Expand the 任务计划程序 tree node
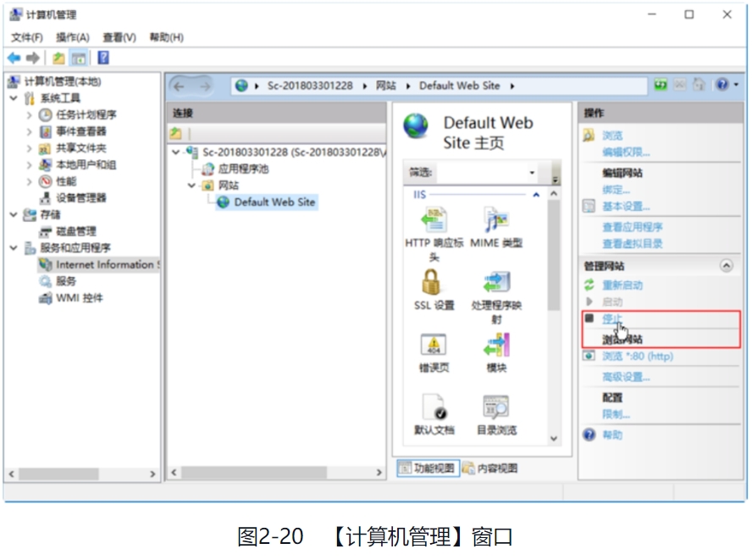Image resolution: width=752 pixels, height=560 pixels. pyautogui.click(x=30, y=114)
